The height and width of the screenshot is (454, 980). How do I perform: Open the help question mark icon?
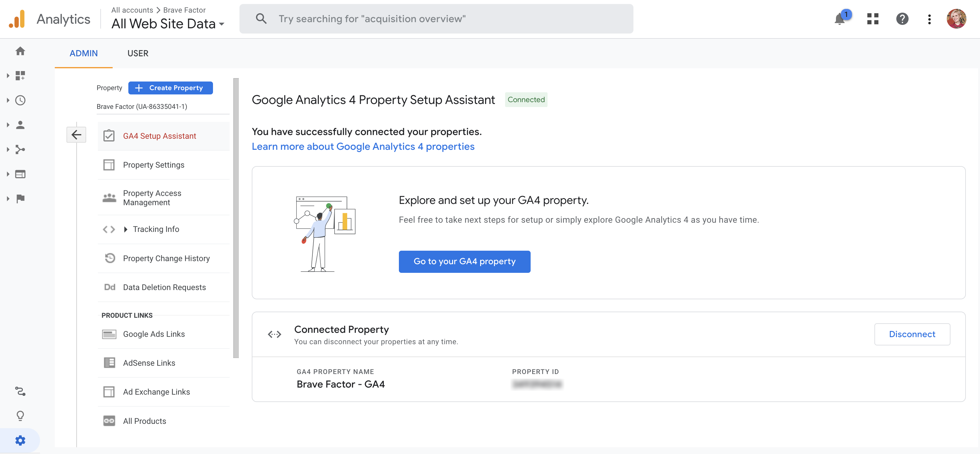click(902, 19)
